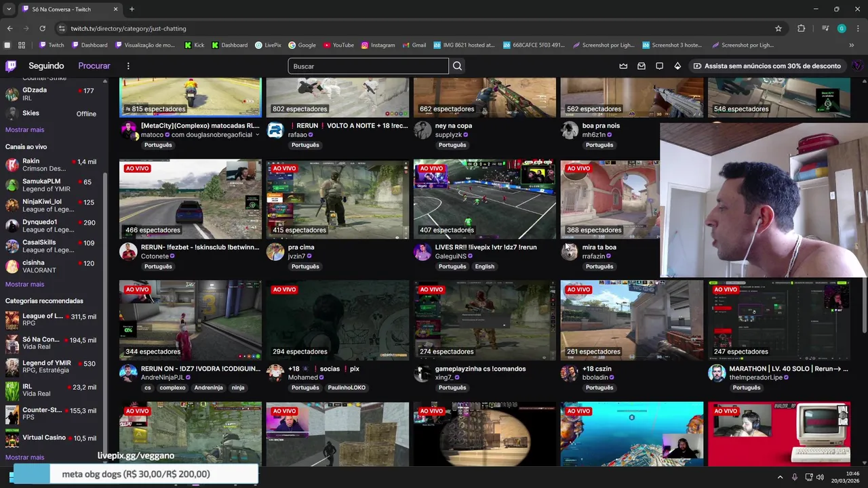
Task: Expand the hidden bookmarks chevron
Action: tap(852, 45)
